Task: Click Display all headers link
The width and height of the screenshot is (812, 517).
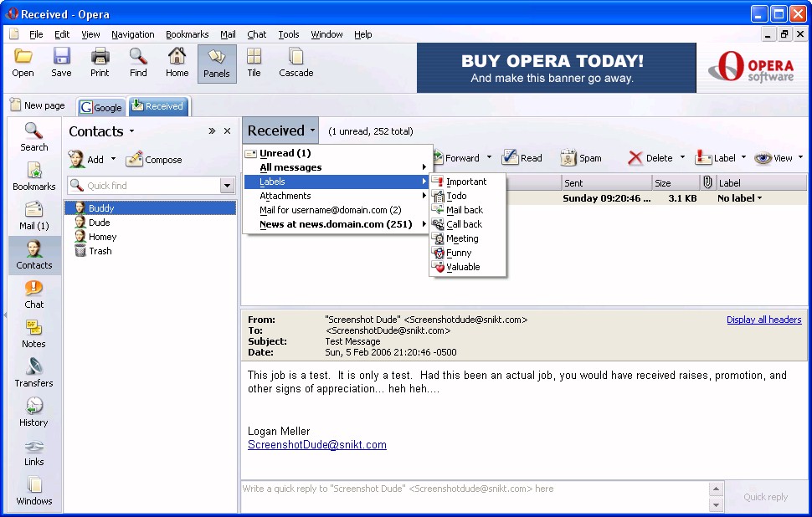Action: [763, 320]
